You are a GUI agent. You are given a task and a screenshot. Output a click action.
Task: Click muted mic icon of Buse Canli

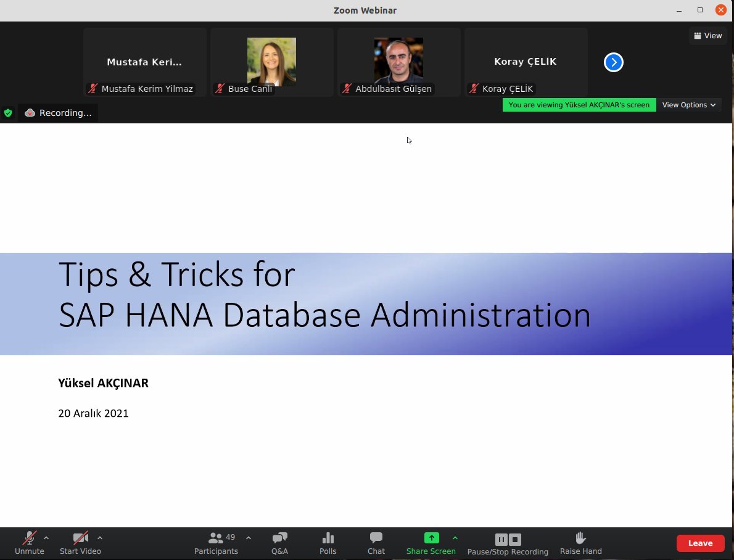click(x=220, y=88)
